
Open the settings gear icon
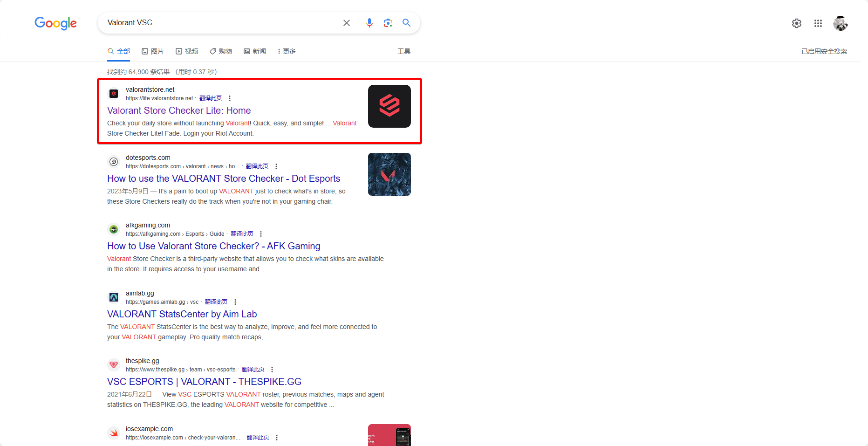coord(797,23)
